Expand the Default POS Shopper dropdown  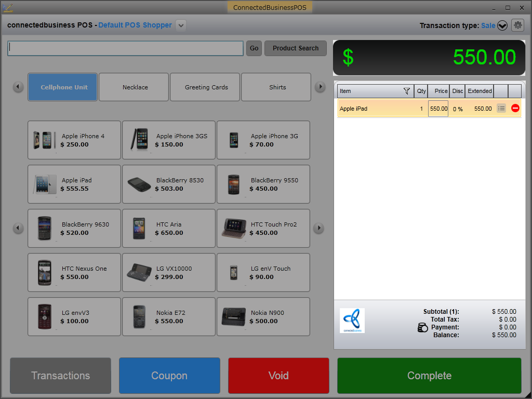(181, 25)
